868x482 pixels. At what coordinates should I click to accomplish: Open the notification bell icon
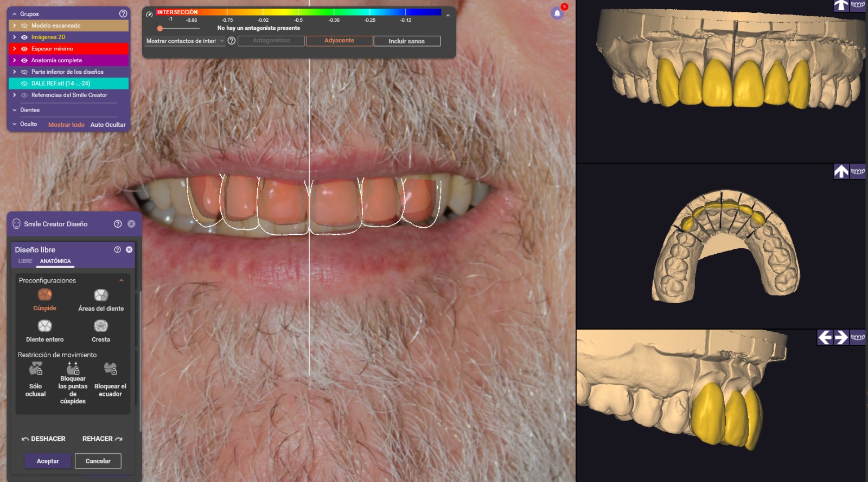pos(557,14)
